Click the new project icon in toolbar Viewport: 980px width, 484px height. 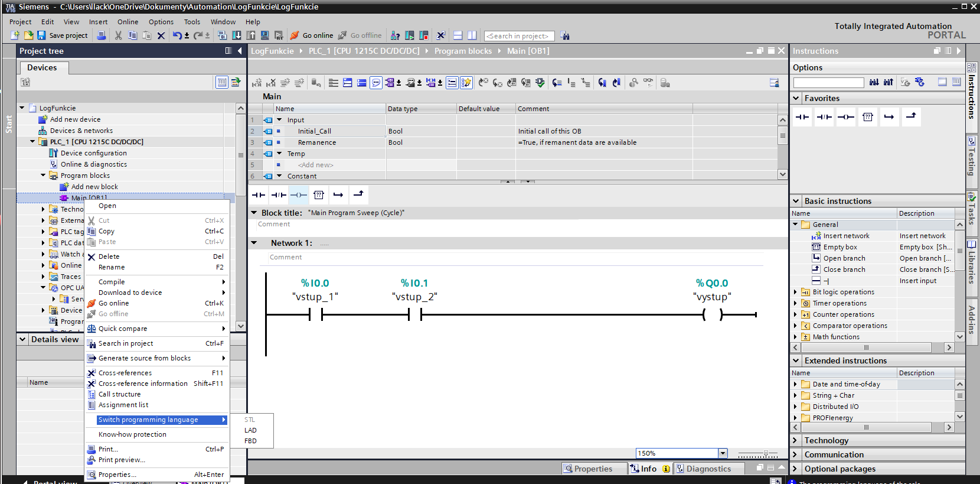point(15,35)
